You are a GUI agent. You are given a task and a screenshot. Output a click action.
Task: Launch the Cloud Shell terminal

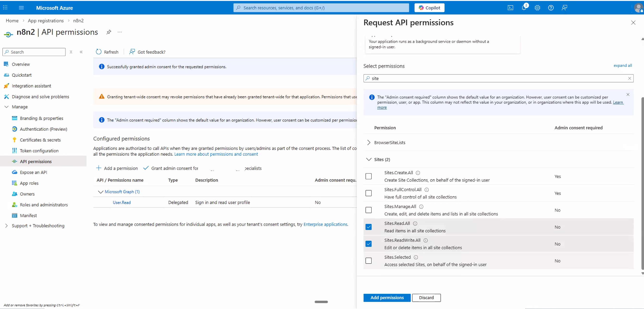(510, 8)
